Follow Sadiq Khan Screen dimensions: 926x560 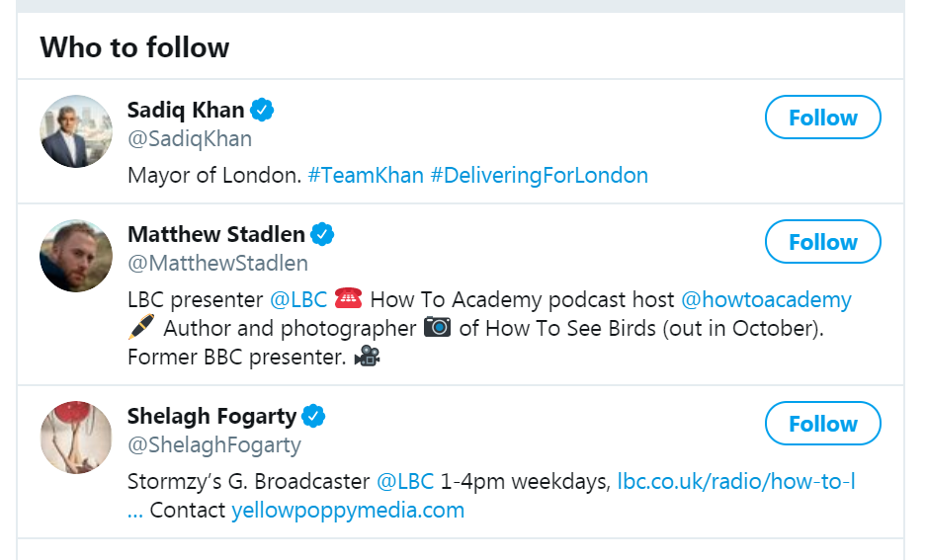[822, 118]
